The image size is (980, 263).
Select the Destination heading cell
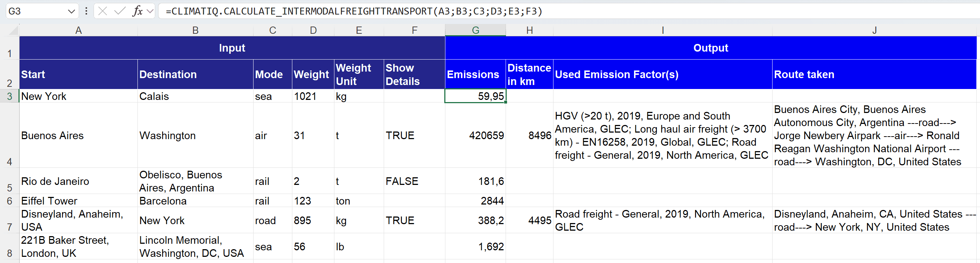[195, 74]
